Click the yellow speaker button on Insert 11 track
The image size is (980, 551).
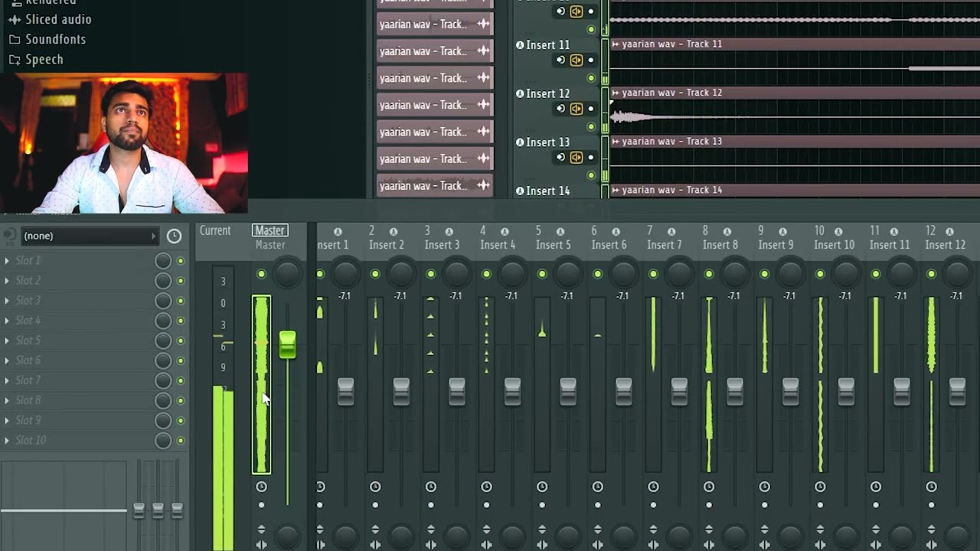576,60
